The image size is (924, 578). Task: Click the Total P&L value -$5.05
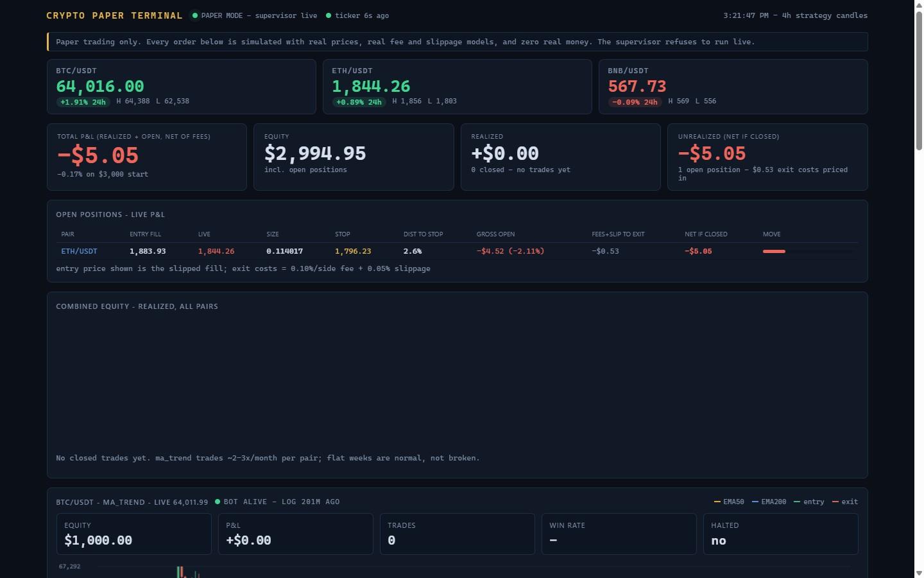coord(98,155)
